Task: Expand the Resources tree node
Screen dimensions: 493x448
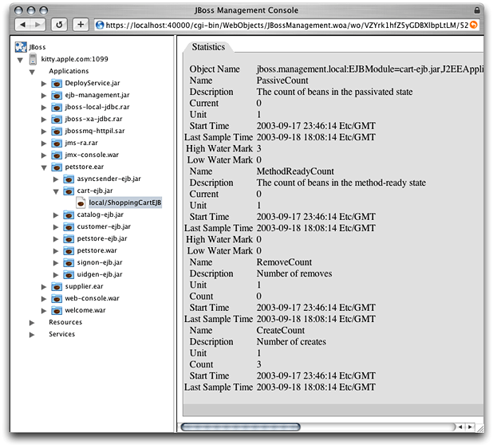Action: coord(32,322)
